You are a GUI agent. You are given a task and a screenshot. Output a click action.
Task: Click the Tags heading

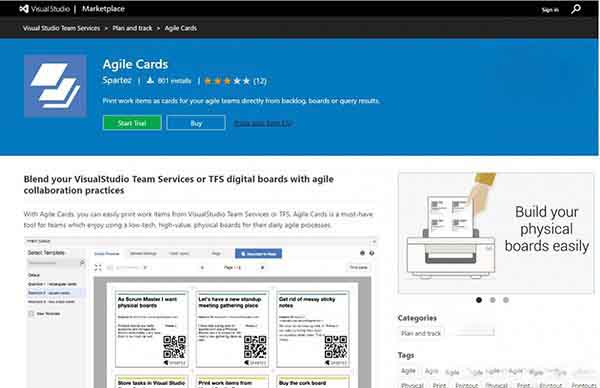pos(406,355)
